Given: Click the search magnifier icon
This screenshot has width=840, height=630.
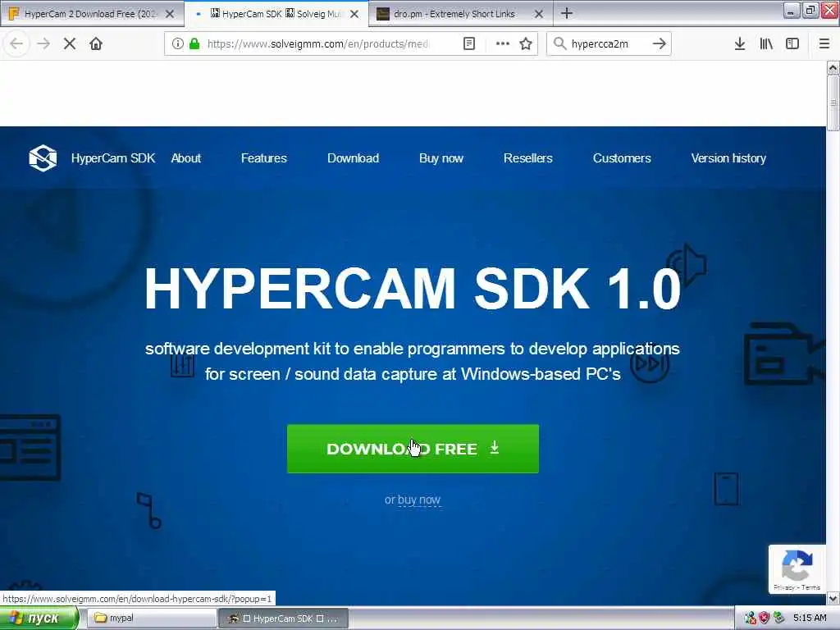Looking at the screenshot, I should [559, 44].
